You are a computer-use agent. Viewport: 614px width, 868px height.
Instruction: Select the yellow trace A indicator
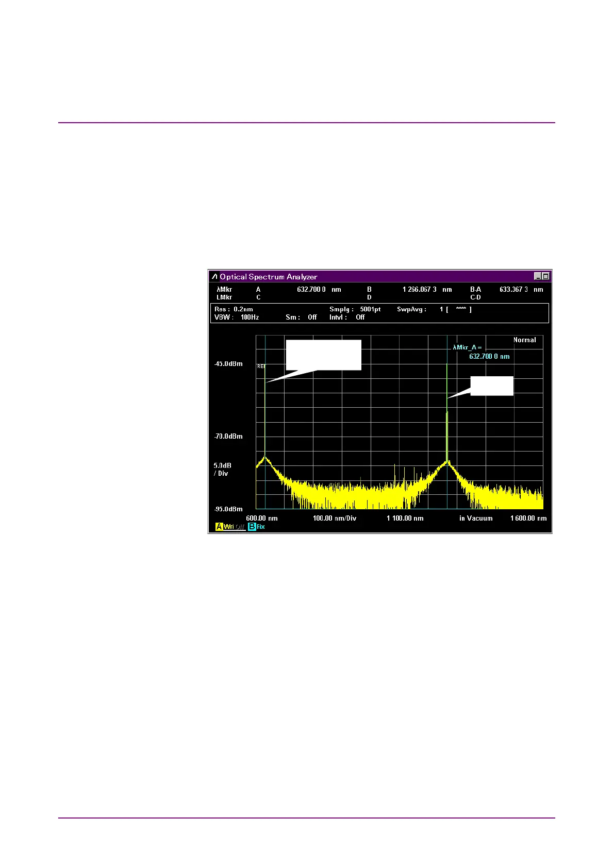pyautogui.click(x=219, y=527)
